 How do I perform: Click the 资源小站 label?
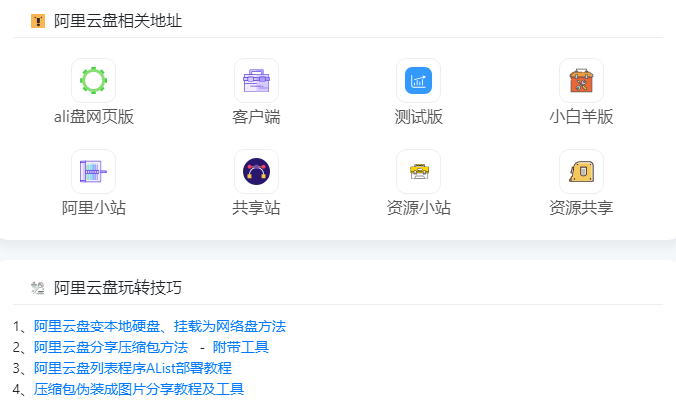[x=419, y=208]
